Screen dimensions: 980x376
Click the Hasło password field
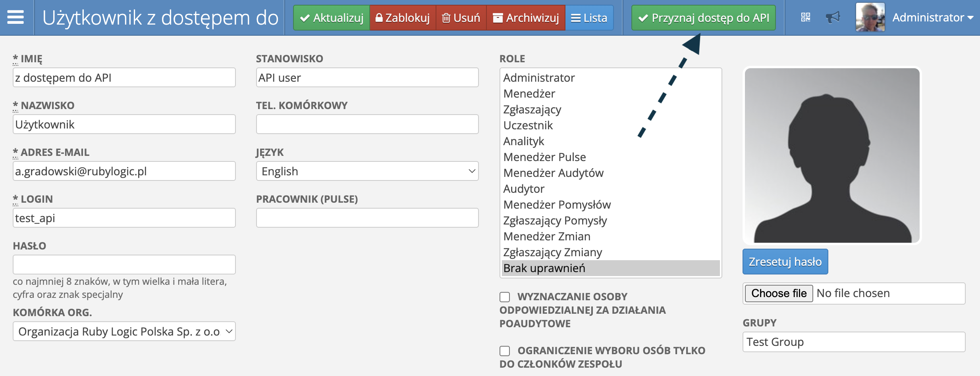click(x=124, y=265)
